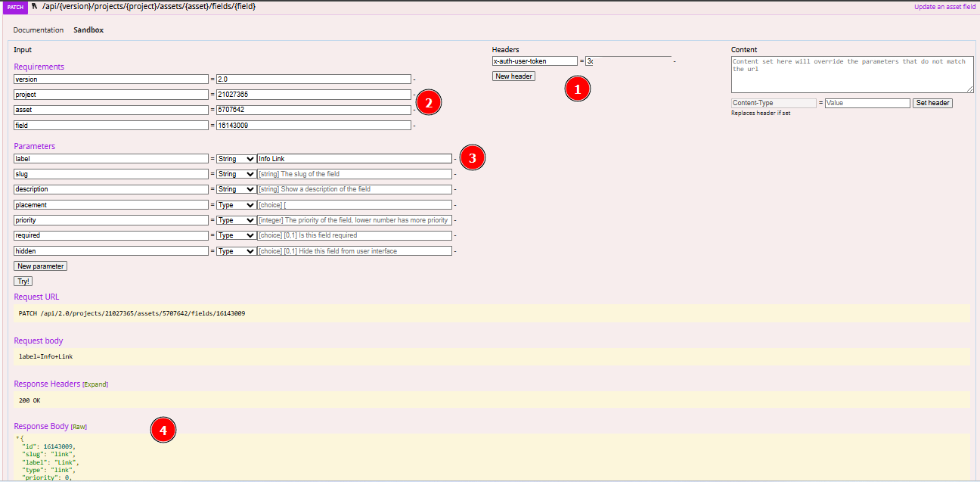
Task: Open the Documentation tab
Action: [x=39, y=30]
